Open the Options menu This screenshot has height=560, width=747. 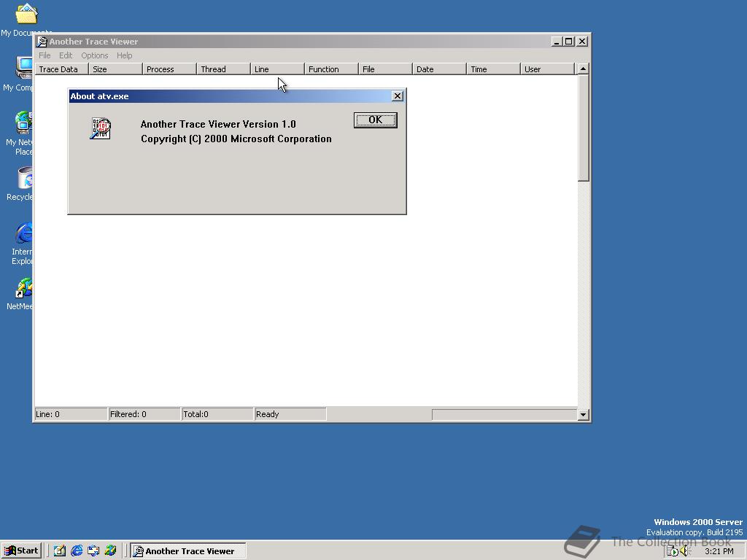(94, 55)
